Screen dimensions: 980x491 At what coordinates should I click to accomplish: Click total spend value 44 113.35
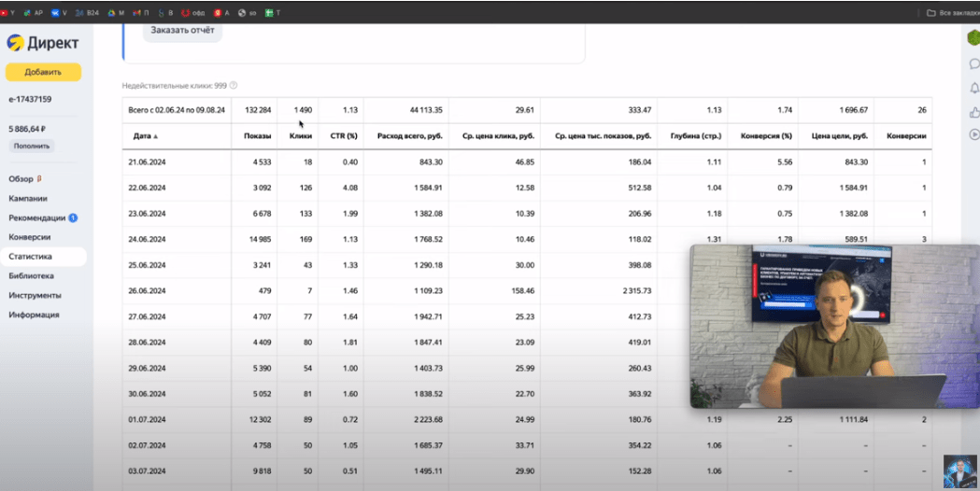click(426, 110)
